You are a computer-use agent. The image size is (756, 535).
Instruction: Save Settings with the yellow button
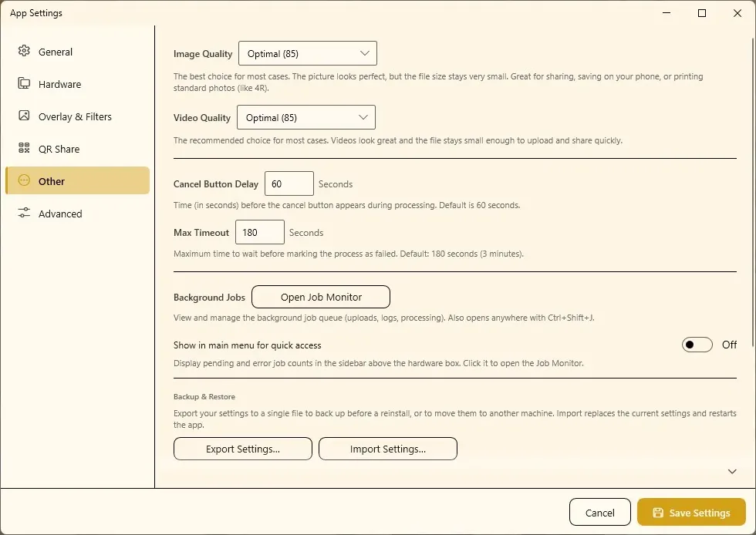pos(691,513)
